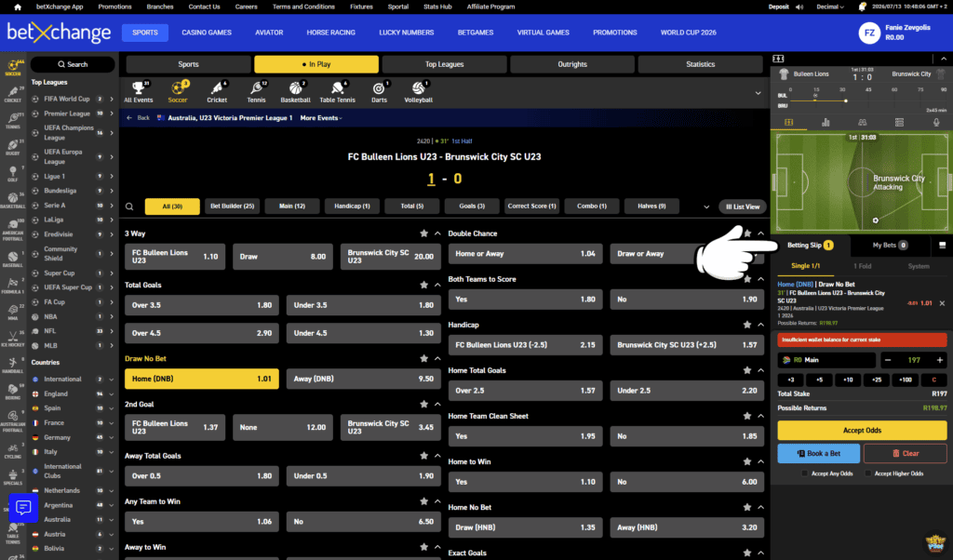
Task: Show head-to-head icon in match tracker
Action: (x=863, y=122)
